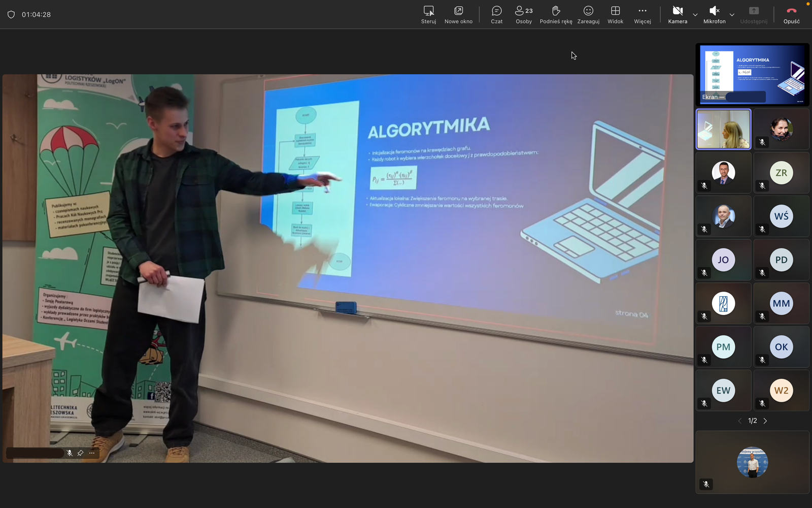Screen dimensions: 812x508
Task: Click the shield security icon
Action: (x=11, y=15)
